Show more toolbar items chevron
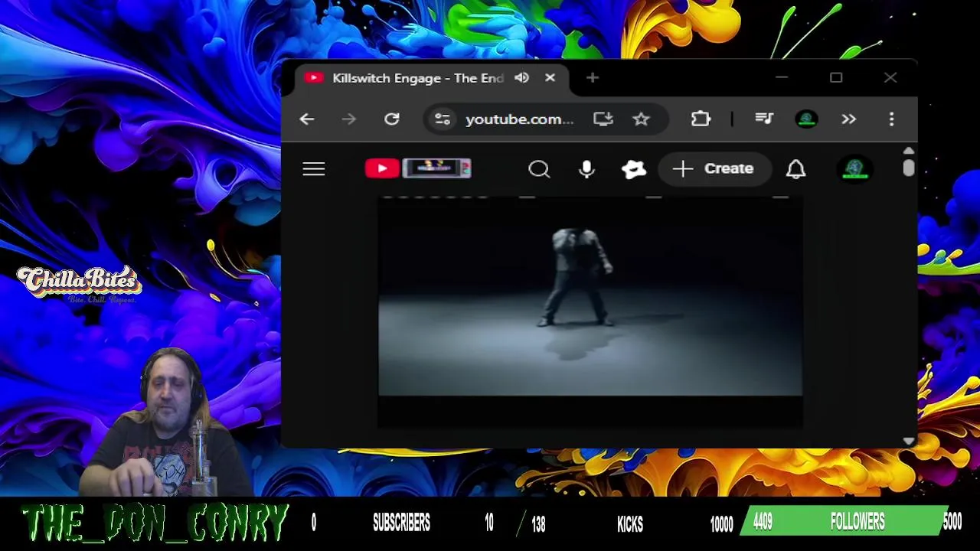This screenshot has height=551, width=980. tap(848, 119)
